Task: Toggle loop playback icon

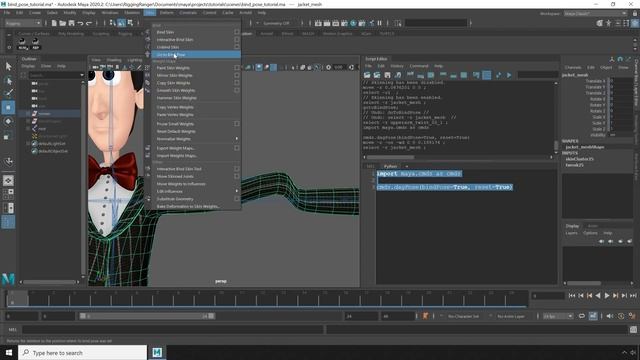Action: pos(582,316)
